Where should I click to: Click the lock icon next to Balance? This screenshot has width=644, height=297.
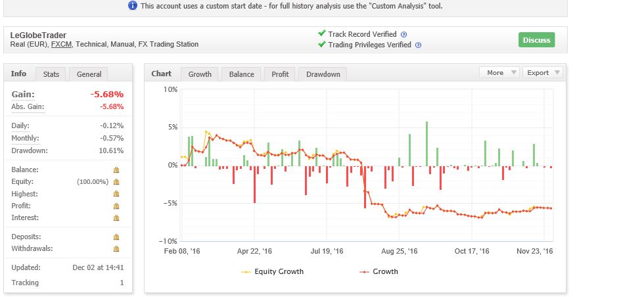116,170
